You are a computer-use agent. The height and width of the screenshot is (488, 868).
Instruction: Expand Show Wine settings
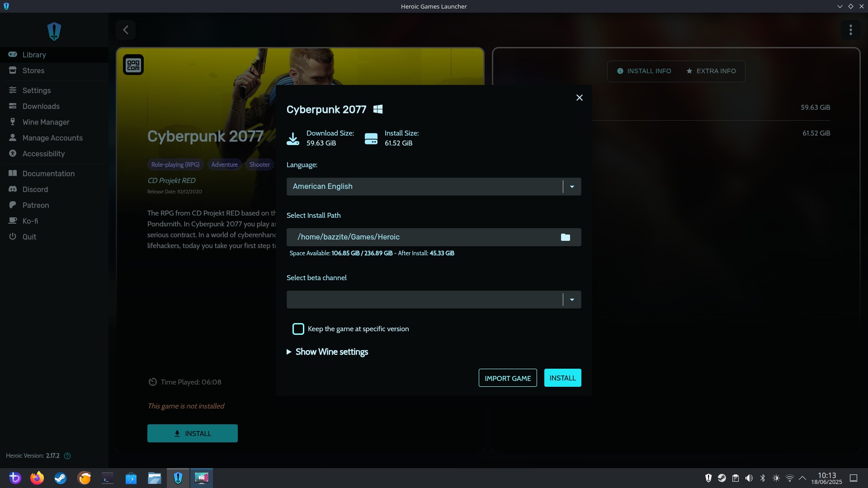tap(327, 352)
